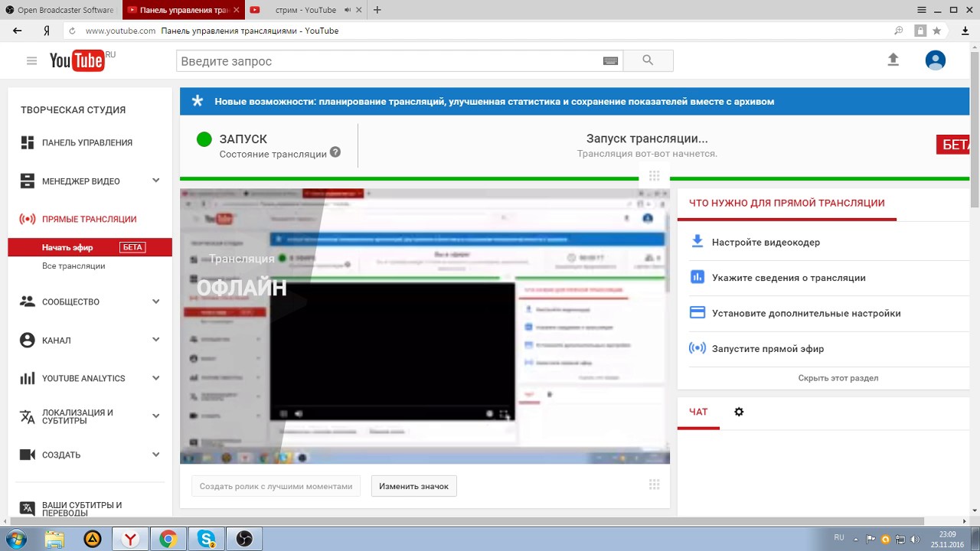This screenshot has width=980, height=551.
Task: Click the red БЕТА badge at right
Action: pos(952,144)
